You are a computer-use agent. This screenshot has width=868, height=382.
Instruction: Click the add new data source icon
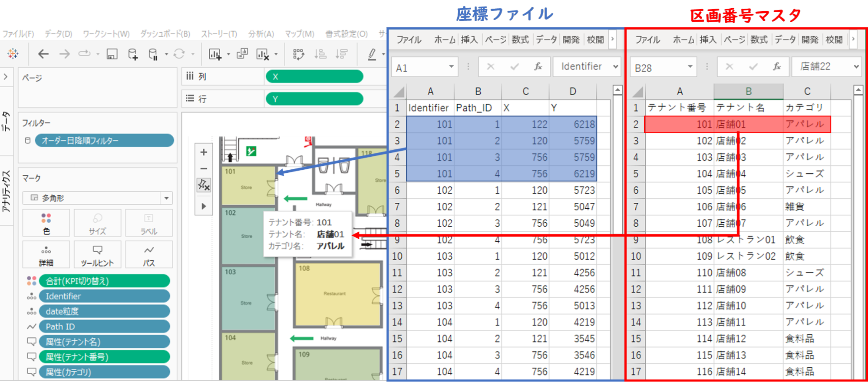coord(133,54)
